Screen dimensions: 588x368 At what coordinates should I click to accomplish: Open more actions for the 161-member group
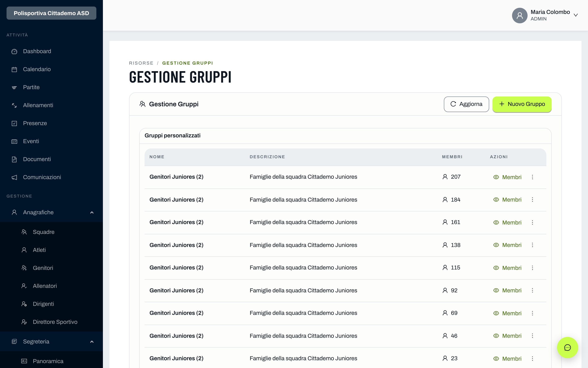point(532,222)
